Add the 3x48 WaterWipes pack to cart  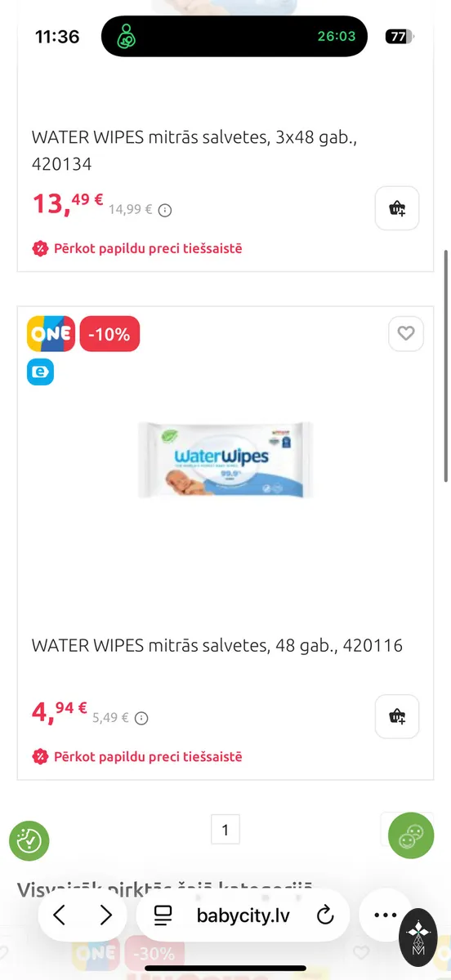(397, 208)
